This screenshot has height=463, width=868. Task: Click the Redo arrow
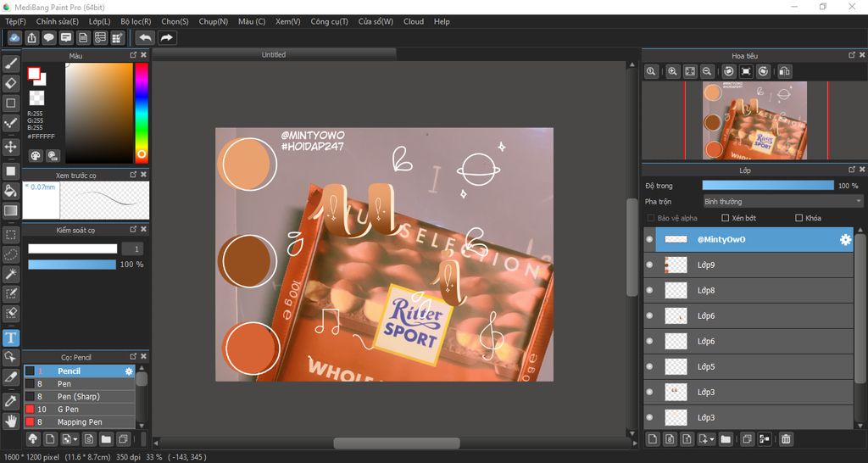click(167, 37)
